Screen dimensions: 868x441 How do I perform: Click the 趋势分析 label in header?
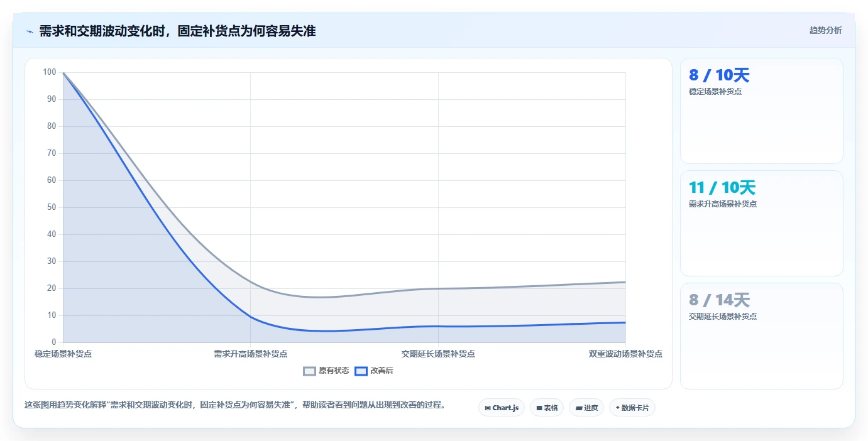coord(826,31)
